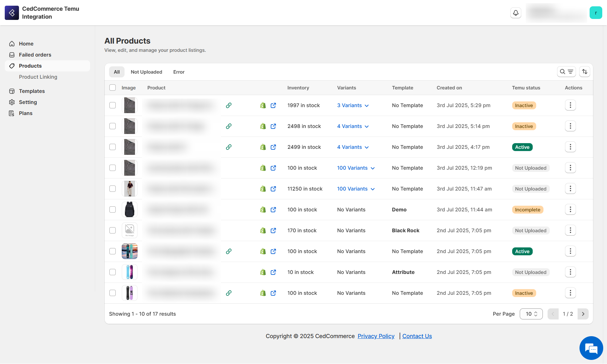Expand the 3 Variants dropdown
The image size is (607, 364).
point(353,105)
